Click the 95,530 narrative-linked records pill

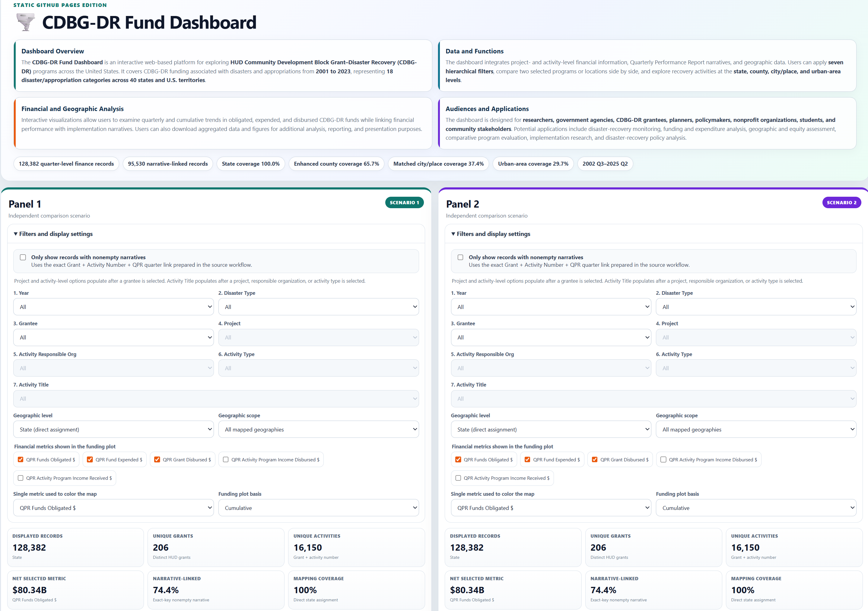click(168, 164)
